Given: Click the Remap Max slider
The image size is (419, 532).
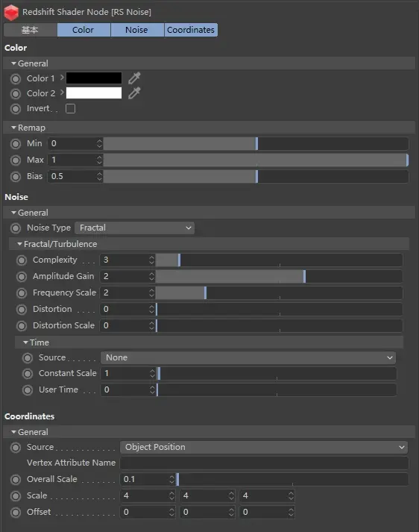Looking at the screenshot, I should tap(256, 160).
